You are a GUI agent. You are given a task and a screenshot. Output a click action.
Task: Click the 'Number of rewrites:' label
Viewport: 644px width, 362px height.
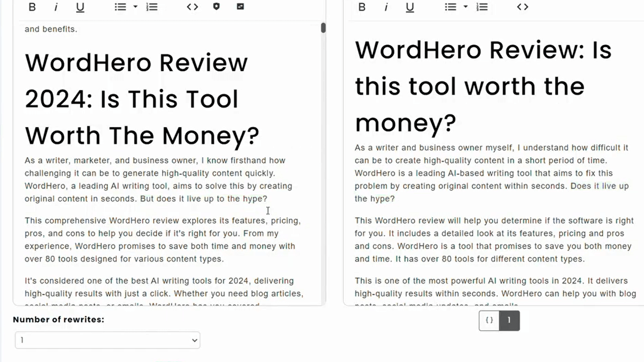point(58,320)
